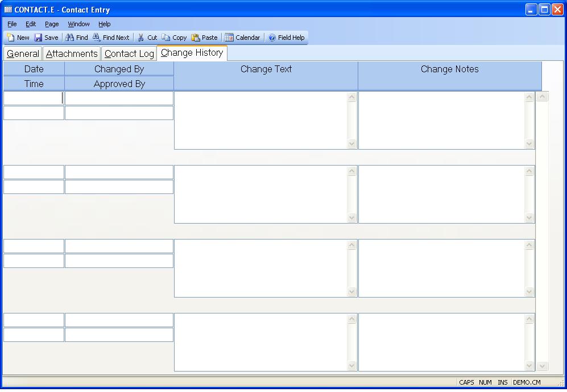This screenshot has height=392, width=567.
Task: Click the Paste clipboard icon
Action: point(196,38)
